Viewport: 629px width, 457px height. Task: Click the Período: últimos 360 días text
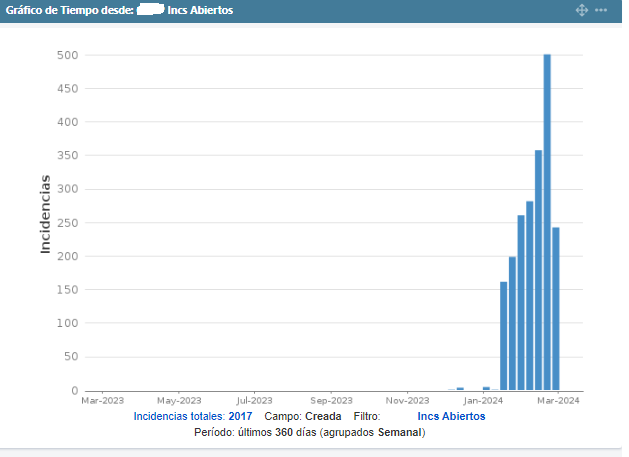click(x=256, y=432)
